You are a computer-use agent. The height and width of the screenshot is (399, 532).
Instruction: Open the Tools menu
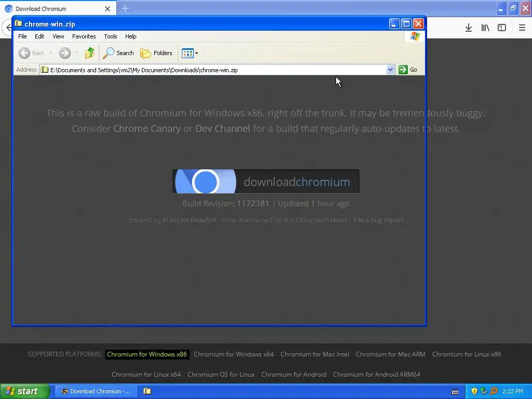pyautogui.click(x=111, y=36)
